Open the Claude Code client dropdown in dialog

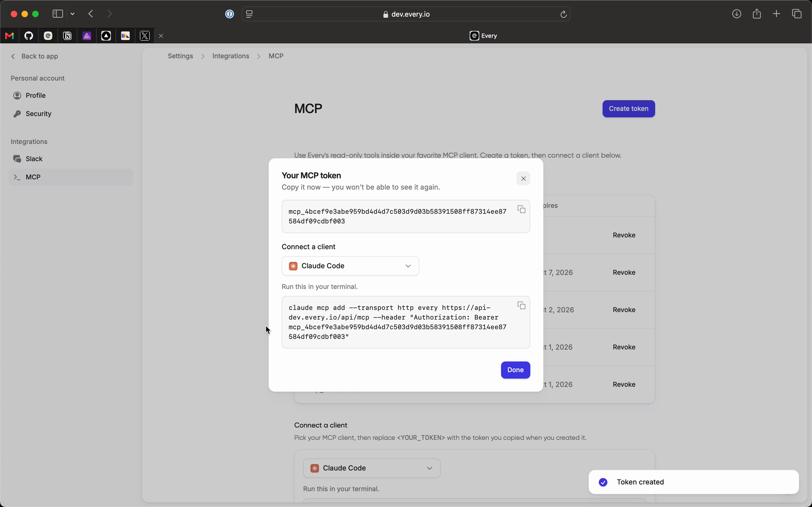350,266
